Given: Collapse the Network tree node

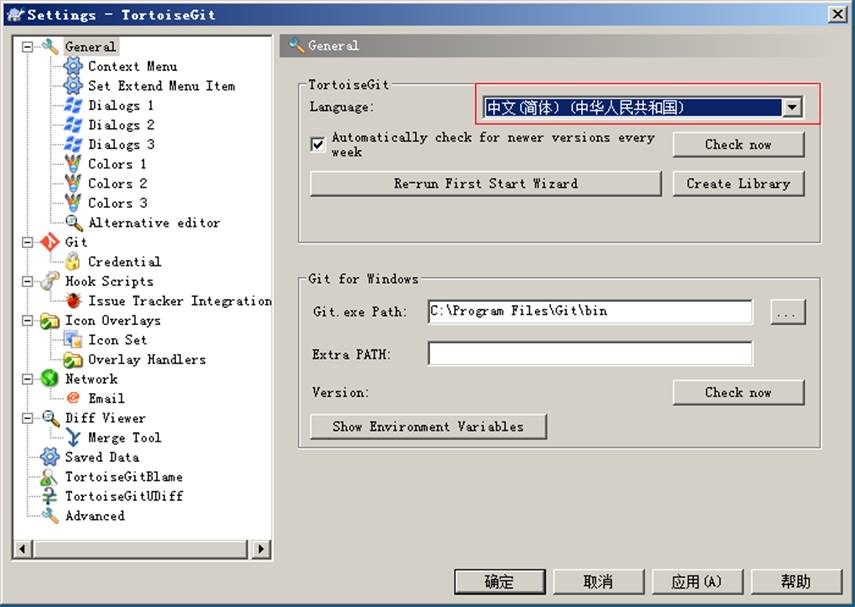Looking at the screenshot, I should point(27,379).
